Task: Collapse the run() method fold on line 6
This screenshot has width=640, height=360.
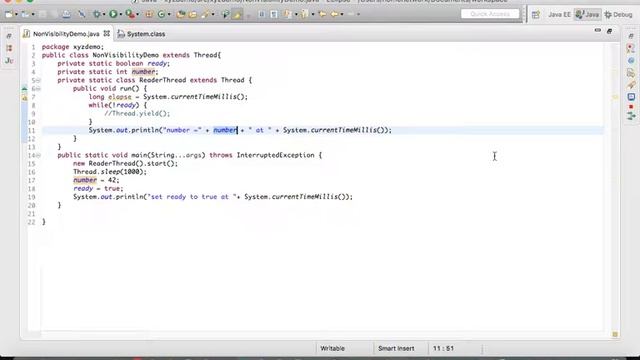Action: click(38, 89)
